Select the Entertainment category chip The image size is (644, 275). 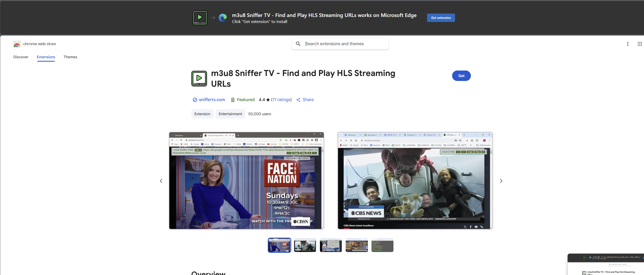pos(230,114)
